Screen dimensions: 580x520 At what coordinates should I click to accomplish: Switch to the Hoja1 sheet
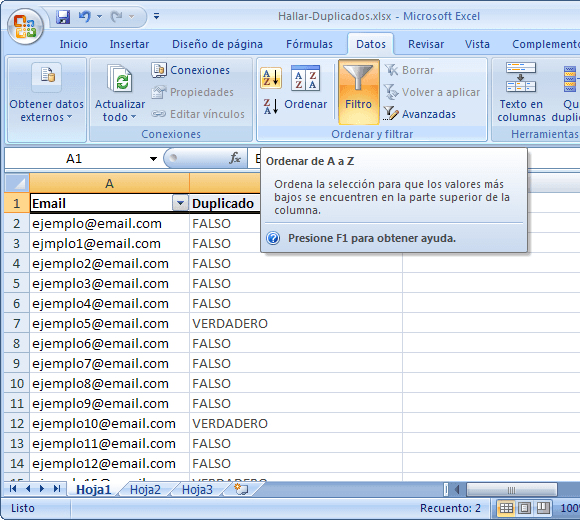coord(94,489)
